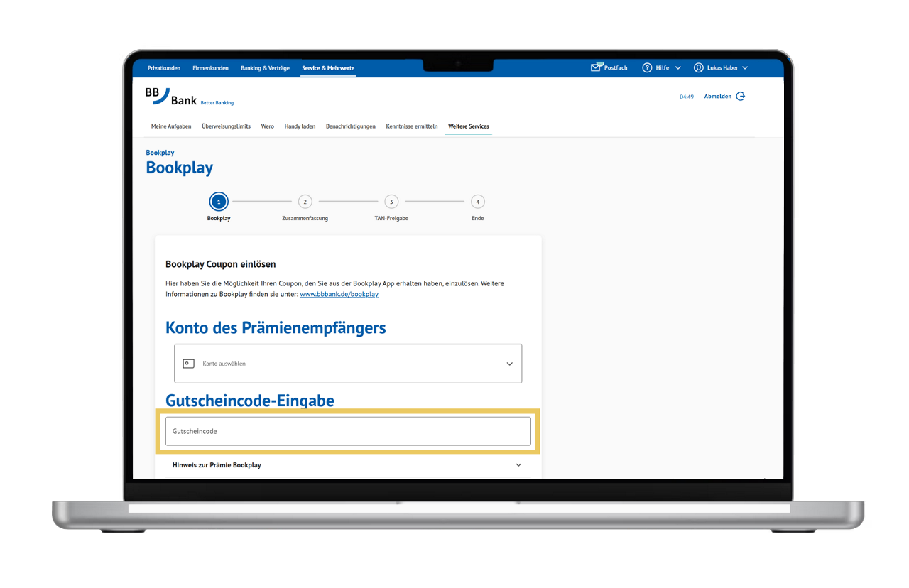Click the Konto des Prämienempfängers heading
The image size is (909, 588).
pyautogui.click(x=276, y=328)
